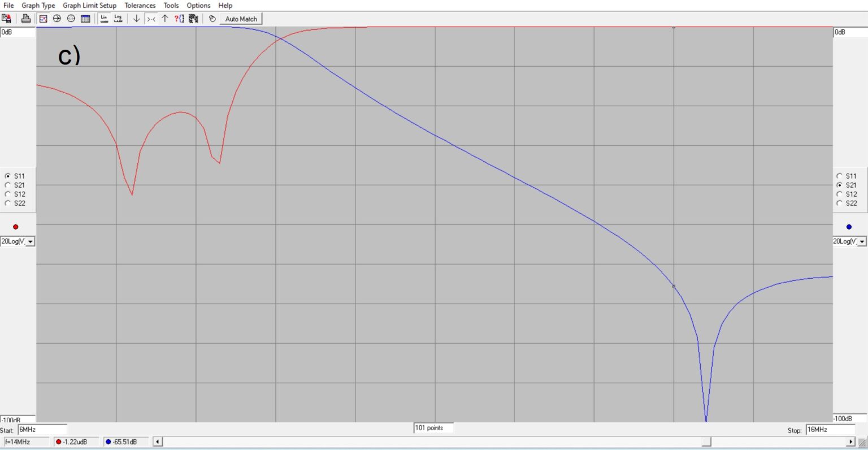Select logarithmic frequency sweep mode

click(118, 18)
